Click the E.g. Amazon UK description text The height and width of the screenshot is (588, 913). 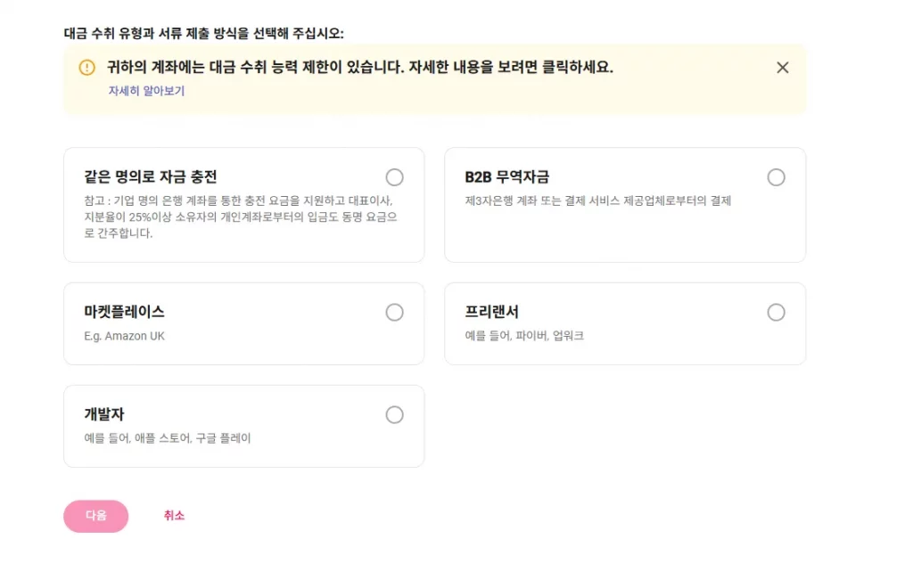(125, 337)
